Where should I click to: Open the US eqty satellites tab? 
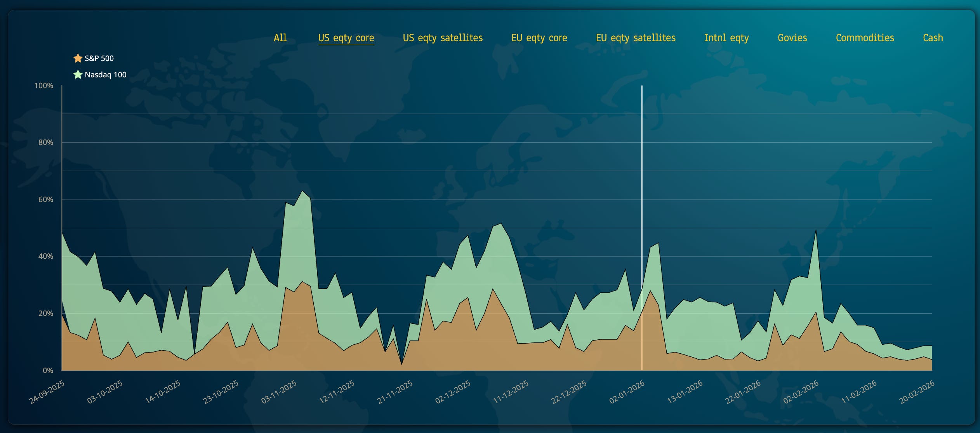pos(443,38)
